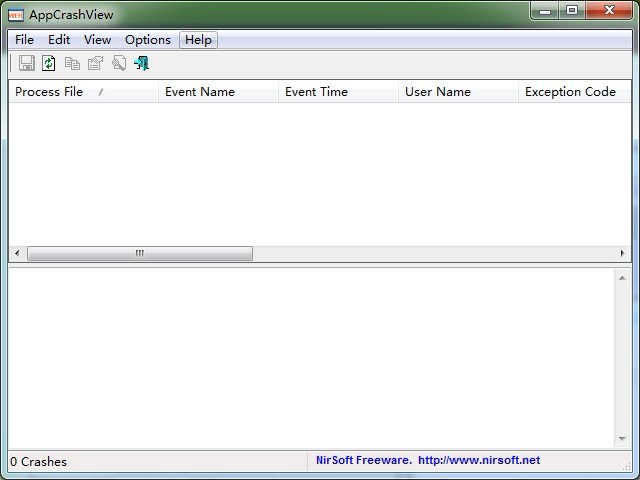Viewport: 640px width, 480px height.
Task: Click the lower pane scrollbar down arrow
Action: click(622, 439)
